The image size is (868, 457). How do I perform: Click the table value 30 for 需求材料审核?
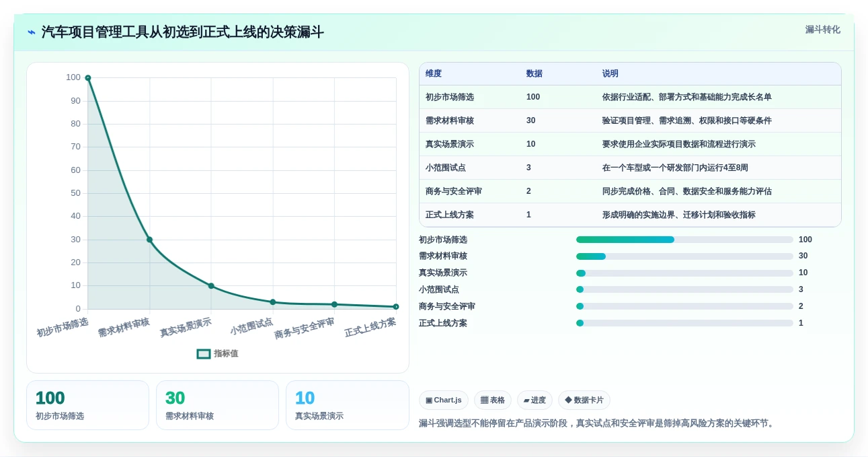531,120
